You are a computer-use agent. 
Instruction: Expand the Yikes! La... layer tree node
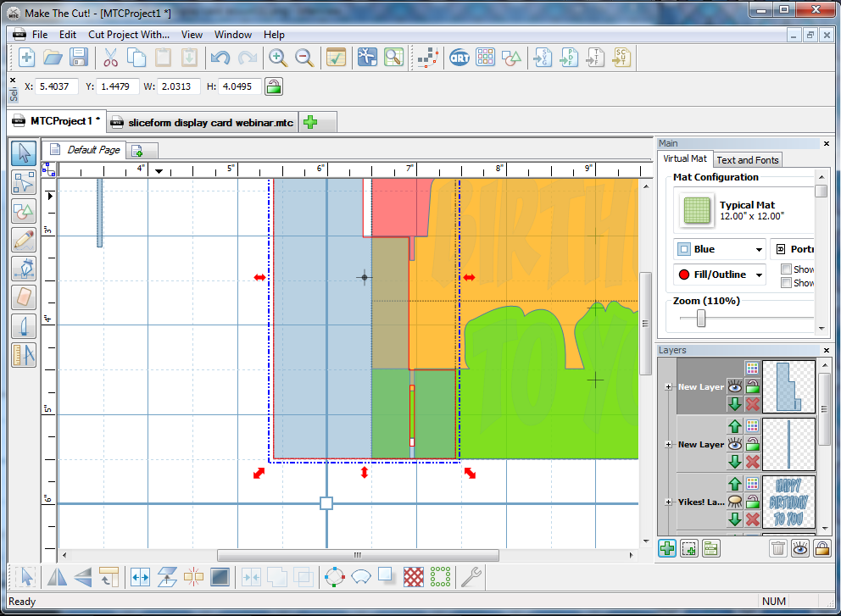point(668,502)
